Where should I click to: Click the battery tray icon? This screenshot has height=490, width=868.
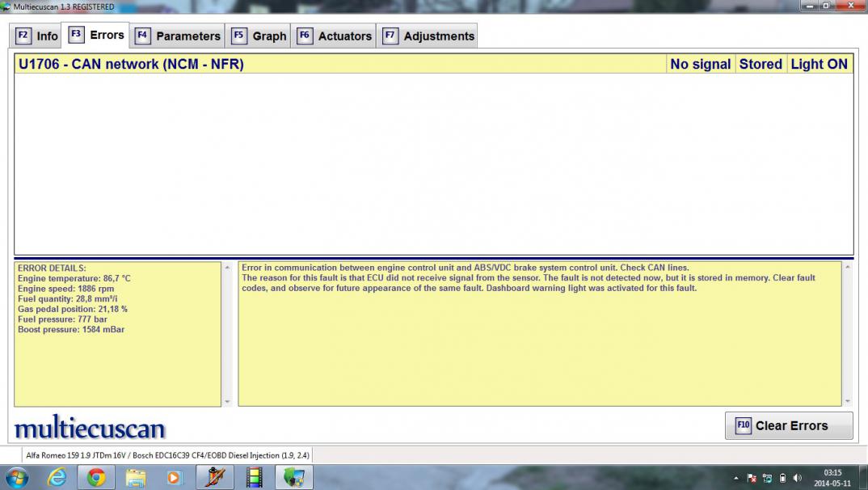783,479
